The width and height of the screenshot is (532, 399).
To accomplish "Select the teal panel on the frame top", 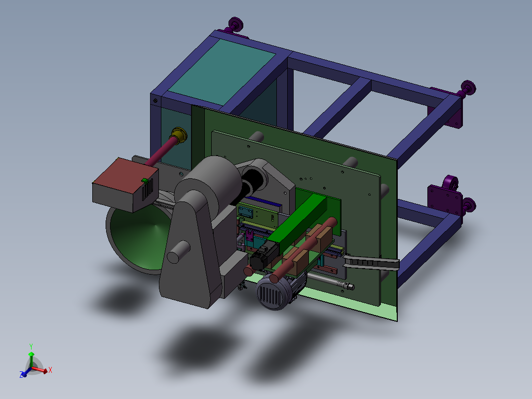I will tap(222, 72).
